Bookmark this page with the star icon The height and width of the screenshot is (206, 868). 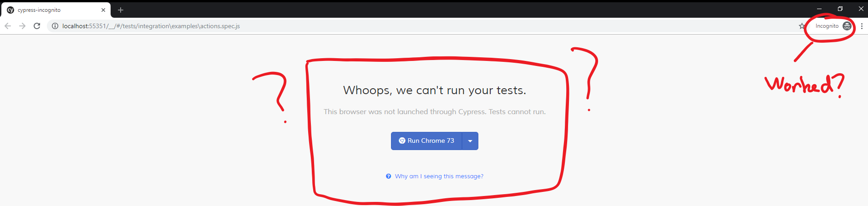coord(802,26)
